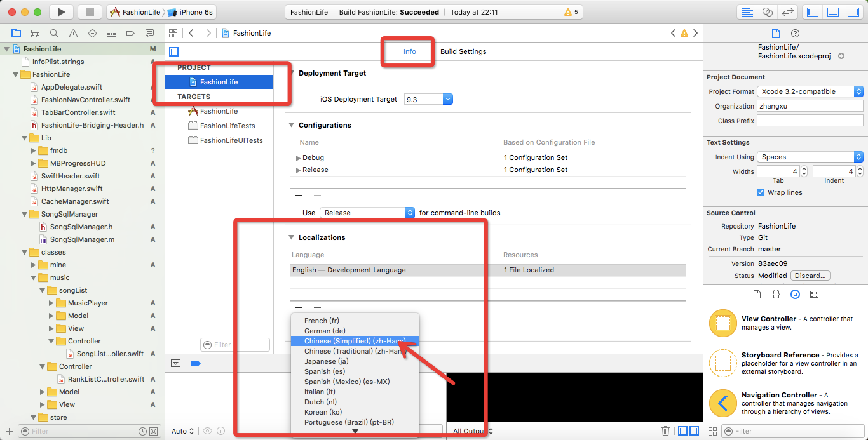This screenshot has width=868, height=440.
Task: Open the File inspector
Action: click(775, 34)
